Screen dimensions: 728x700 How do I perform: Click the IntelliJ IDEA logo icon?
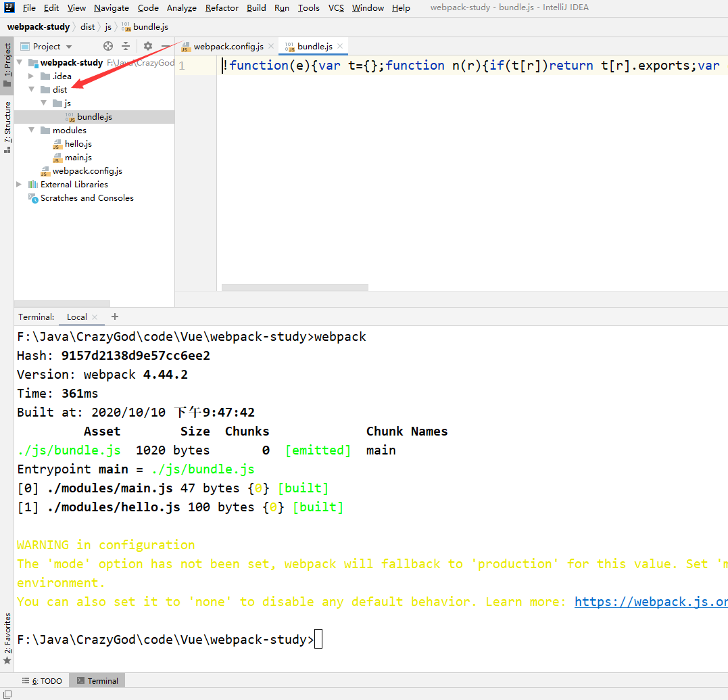9,7
